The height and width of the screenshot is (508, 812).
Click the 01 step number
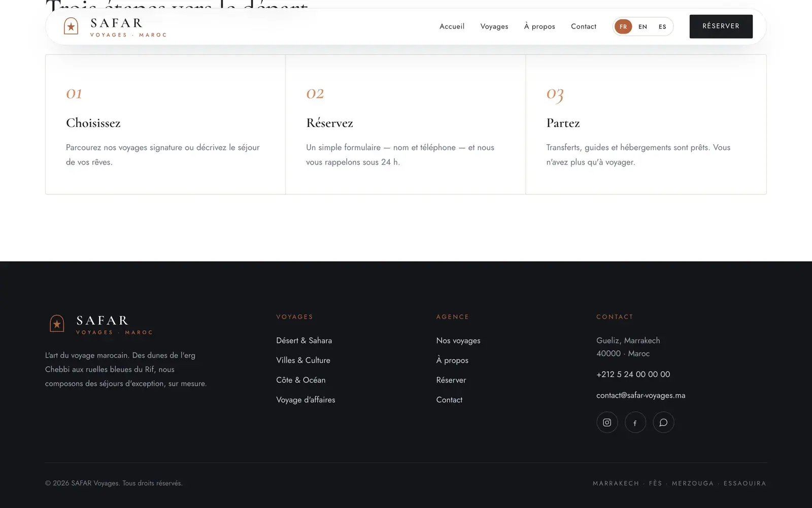point(74,93)
